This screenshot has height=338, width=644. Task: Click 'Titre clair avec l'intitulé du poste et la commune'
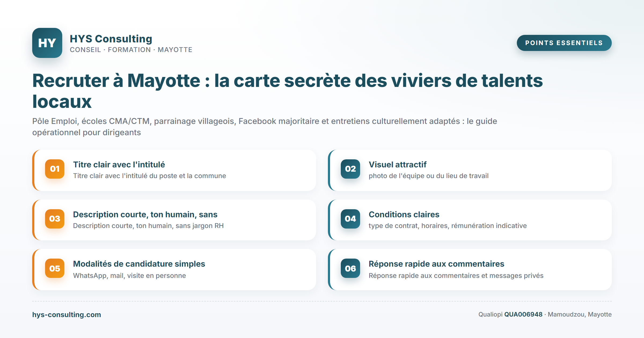tap(149, 176)
